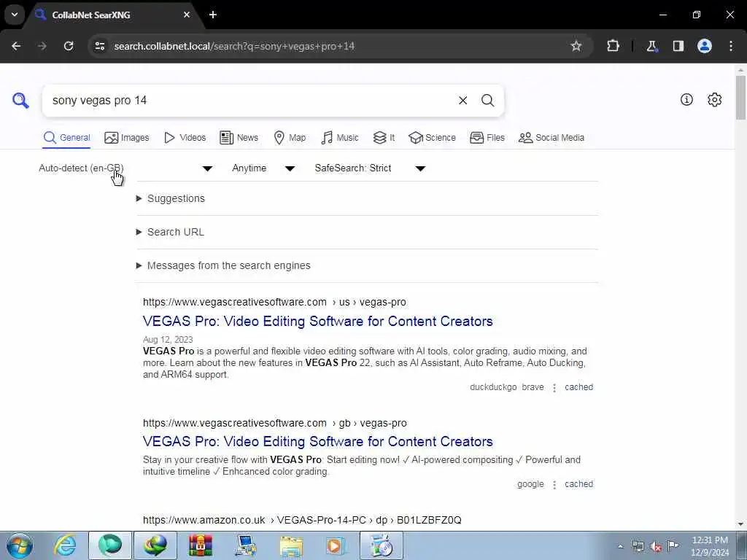Open more options for duckduckgo brave result
The height and width of the screenshot is (560, 747).
[x=554, y=388]
